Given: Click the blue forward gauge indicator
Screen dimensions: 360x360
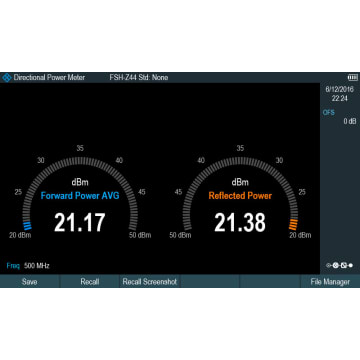Looking at the screenshot, I should (x=28, y=226).
